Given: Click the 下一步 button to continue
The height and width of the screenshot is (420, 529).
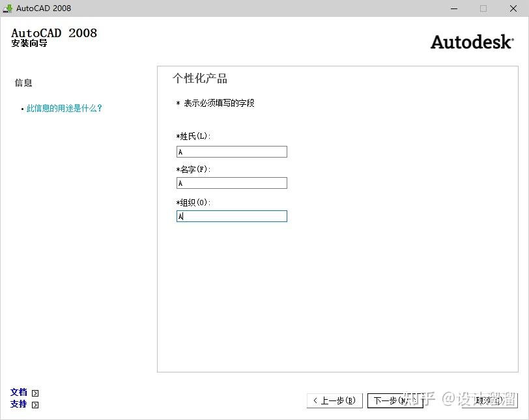Looking at the screenshot, I should 395,400.
